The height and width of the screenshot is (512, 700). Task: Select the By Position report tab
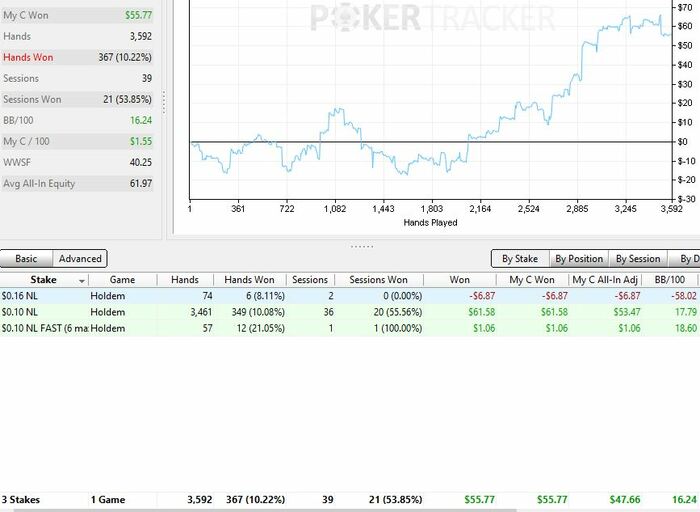(x=579, y=259)
